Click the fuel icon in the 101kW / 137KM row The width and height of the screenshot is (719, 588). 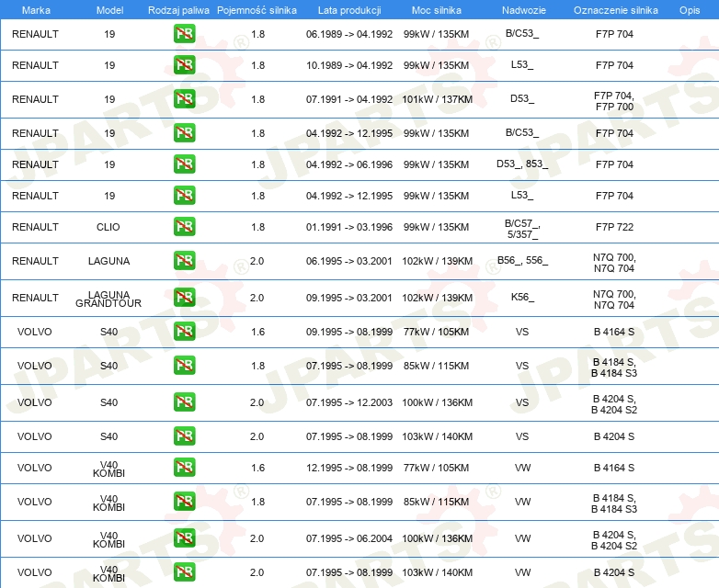pyautogui.click(x=184, y=99)
